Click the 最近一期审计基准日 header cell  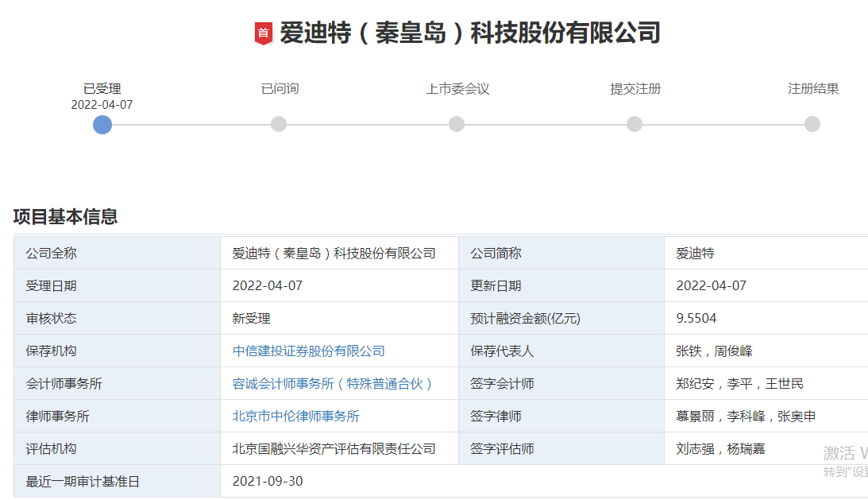point(117,481)
